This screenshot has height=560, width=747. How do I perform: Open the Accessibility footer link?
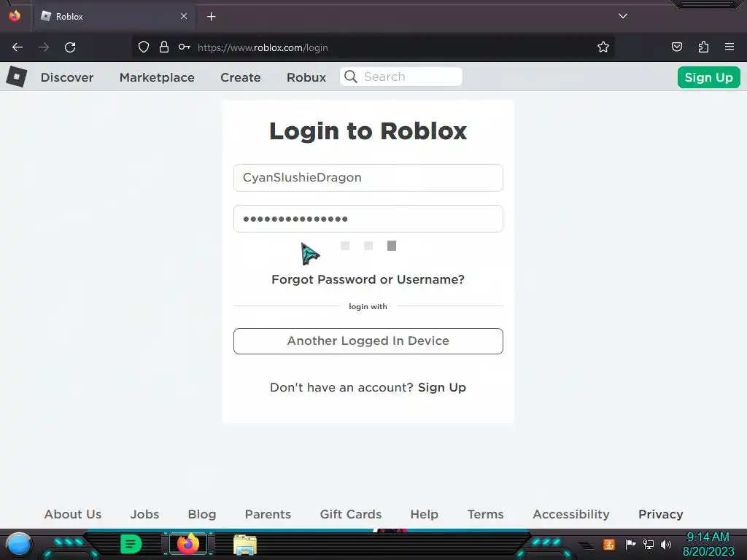(571, 514)
